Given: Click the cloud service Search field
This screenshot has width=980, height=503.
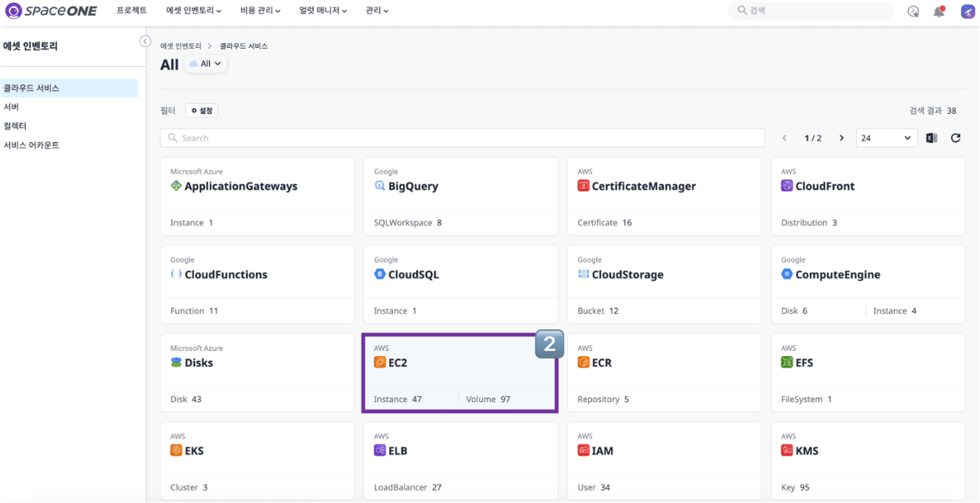Looking at the screenshot, I should (x=463, y=138).
